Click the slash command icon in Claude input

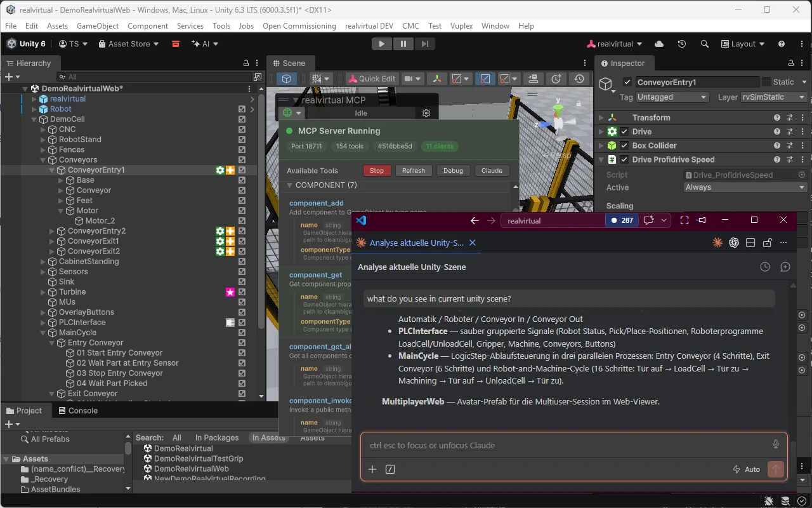click(390, 469)
